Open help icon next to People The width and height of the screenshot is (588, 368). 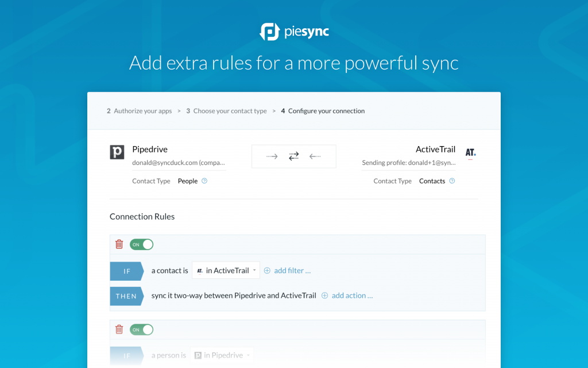(204, 181)
